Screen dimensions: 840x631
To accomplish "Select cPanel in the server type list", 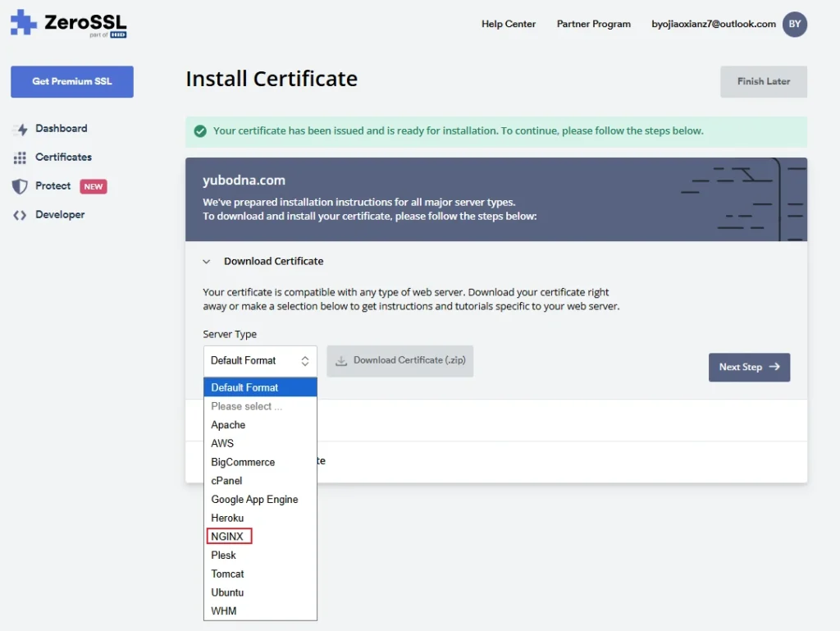I will click(x=226, y=480).
